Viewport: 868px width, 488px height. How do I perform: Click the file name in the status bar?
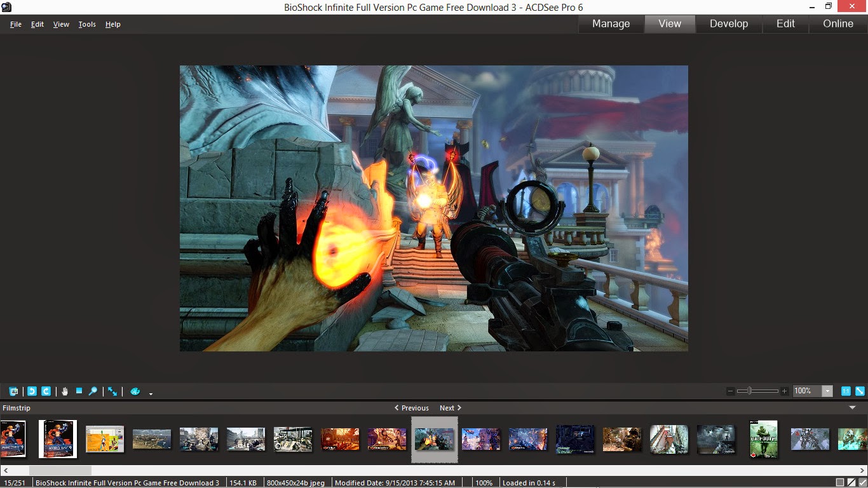pyautogui.click(x=128, y=483)
